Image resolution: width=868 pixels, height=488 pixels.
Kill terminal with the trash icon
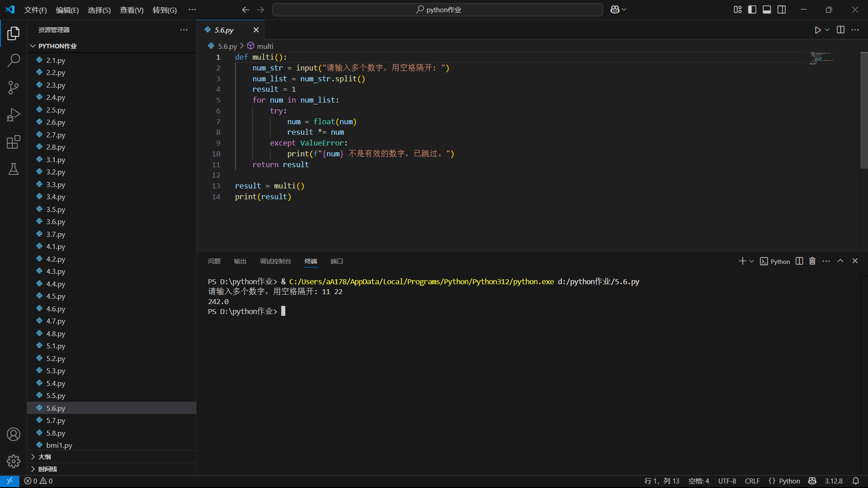(x=812, y=261)
